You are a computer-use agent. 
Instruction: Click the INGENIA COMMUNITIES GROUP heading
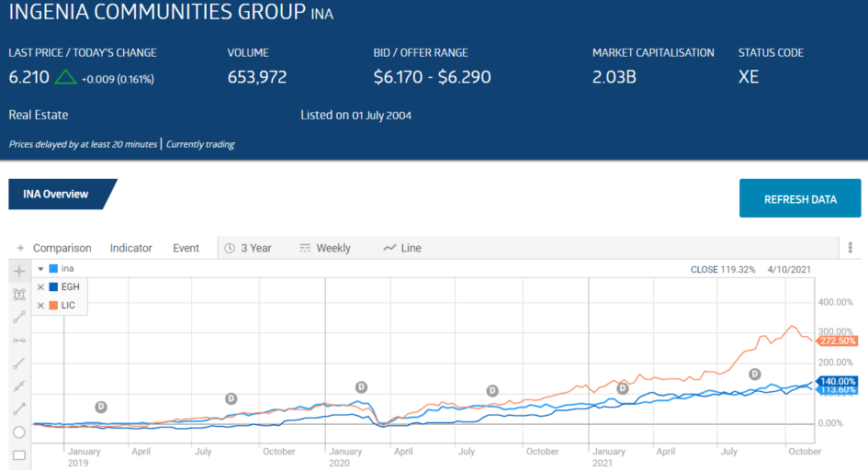coord(157,12)
